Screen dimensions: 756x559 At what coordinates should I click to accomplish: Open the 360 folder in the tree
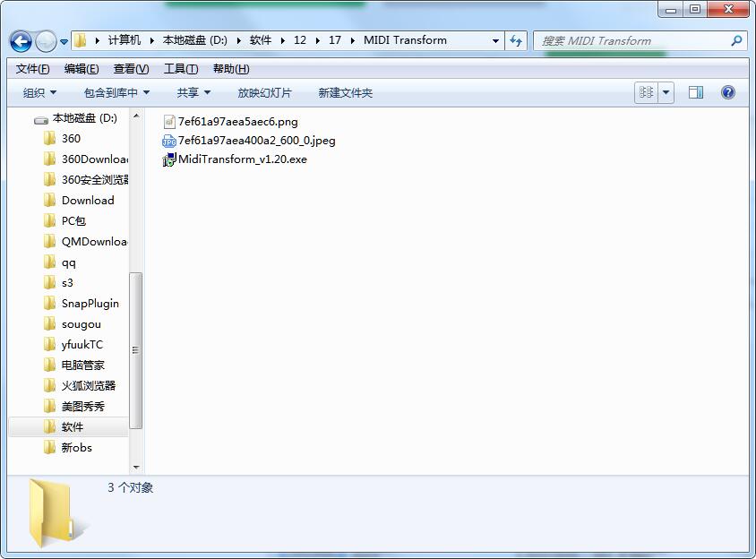[x=71, y=139]
